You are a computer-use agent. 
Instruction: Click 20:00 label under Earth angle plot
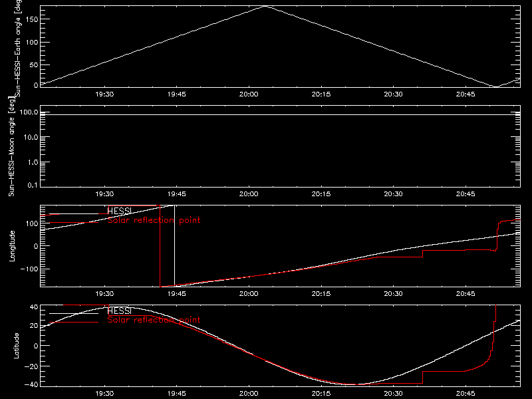249,94
